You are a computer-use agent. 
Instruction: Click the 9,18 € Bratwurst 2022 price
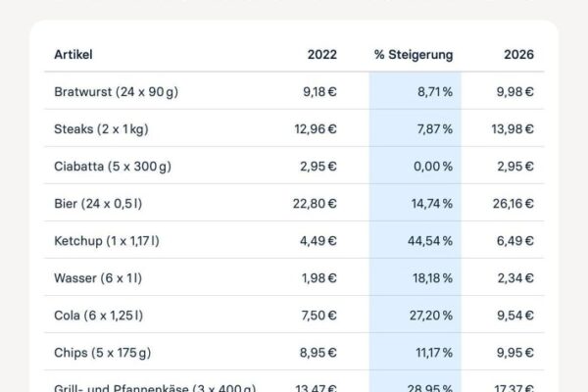tap(319, 92)
